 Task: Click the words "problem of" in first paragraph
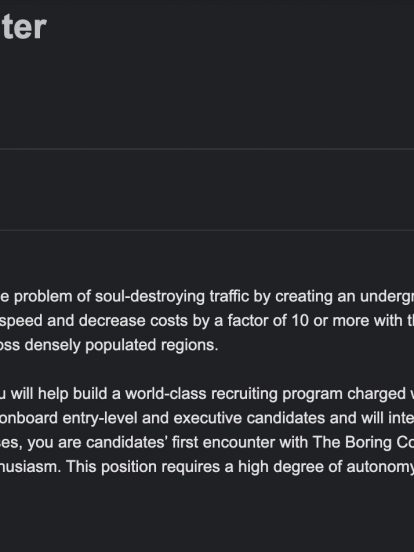pyautogui.click(x=51, y=297)
